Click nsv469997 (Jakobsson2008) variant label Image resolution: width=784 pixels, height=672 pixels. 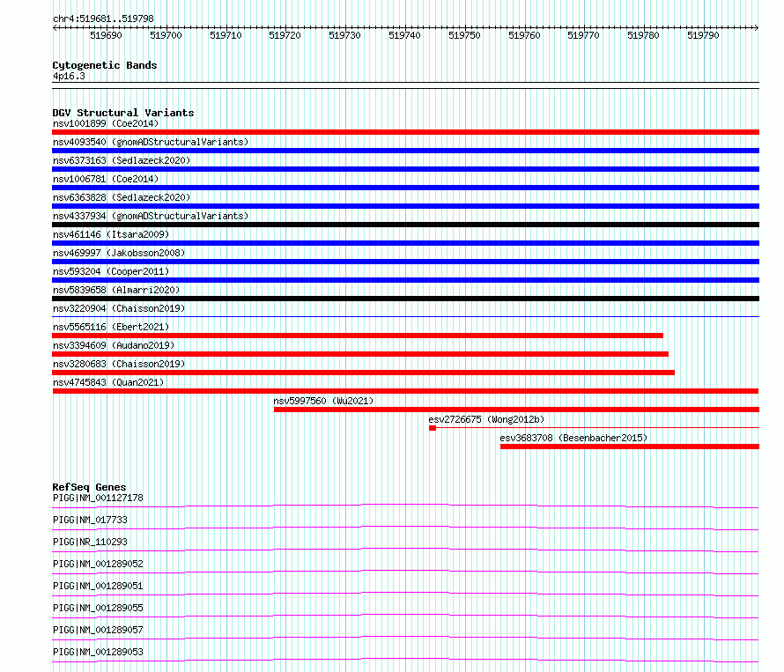(119, 253)
